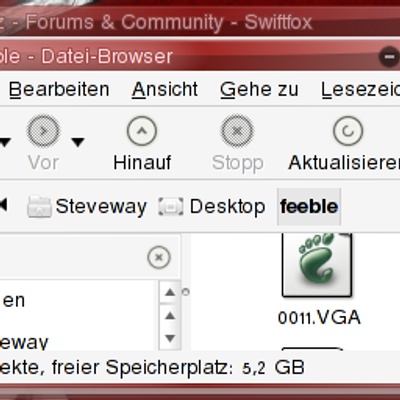
Task: Open the 0011.VGA file icon
Action: [317, 265]
